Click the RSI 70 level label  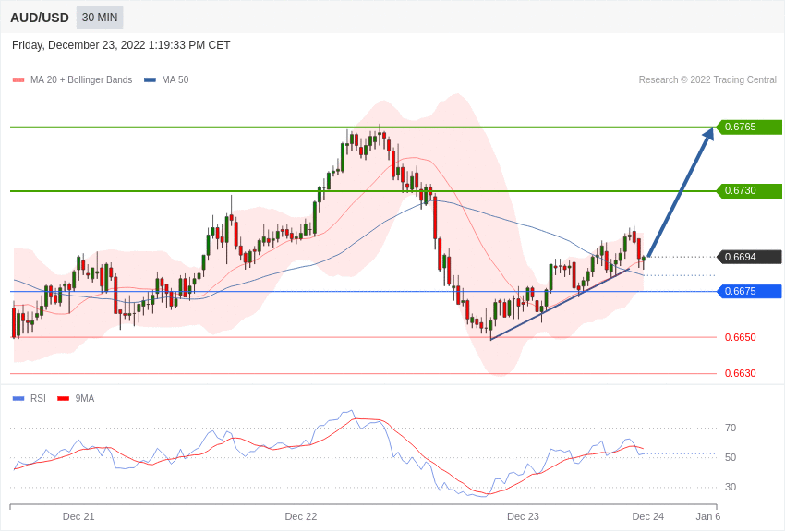coord(731,428)
